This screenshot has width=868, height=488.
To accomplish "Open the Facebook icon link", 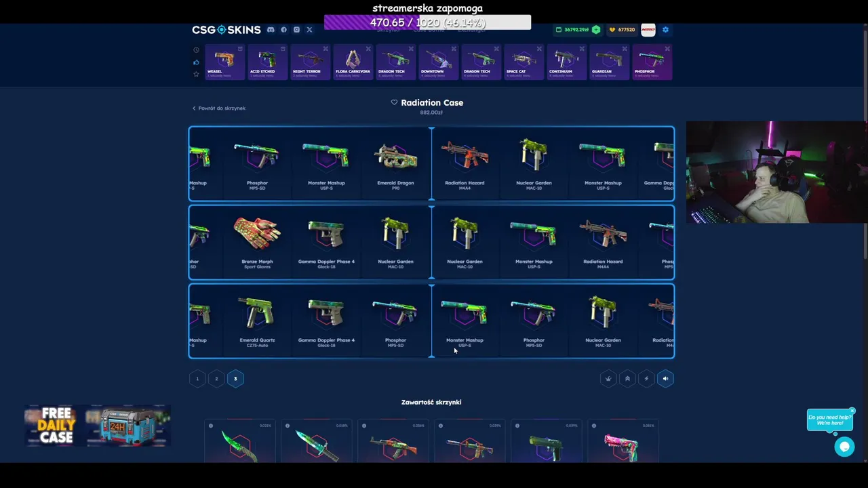I will coord(283,30).
